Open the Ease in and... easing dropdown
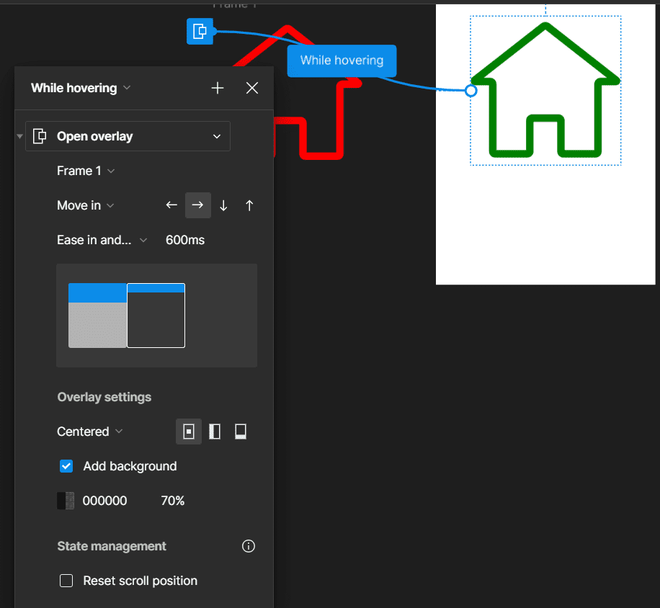Image resolution: width=660 pixels, height=608 pixels. (x=101, y=240)
